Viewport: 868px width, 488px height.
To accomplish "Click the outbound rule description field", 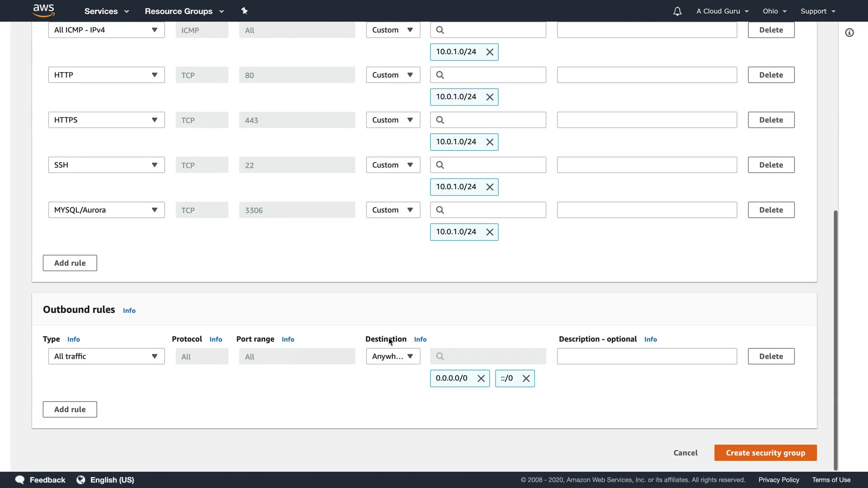I will pos(646,357).
